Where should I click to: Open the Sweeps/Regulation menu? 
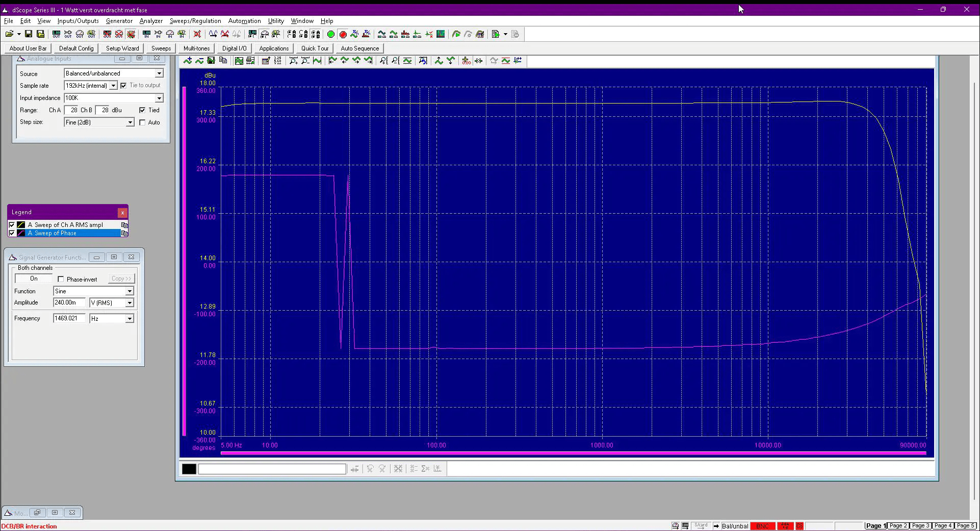(195, 21)
